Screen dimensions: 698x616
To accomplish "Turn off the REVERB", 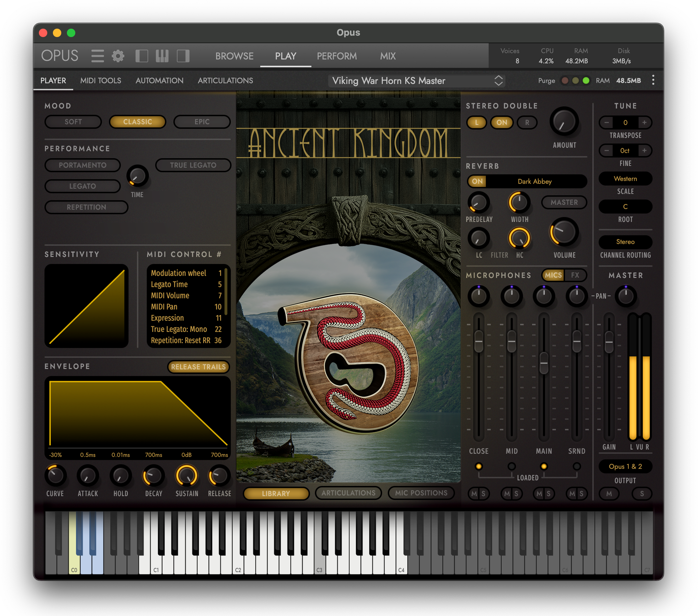I will [x=477, y=181].
